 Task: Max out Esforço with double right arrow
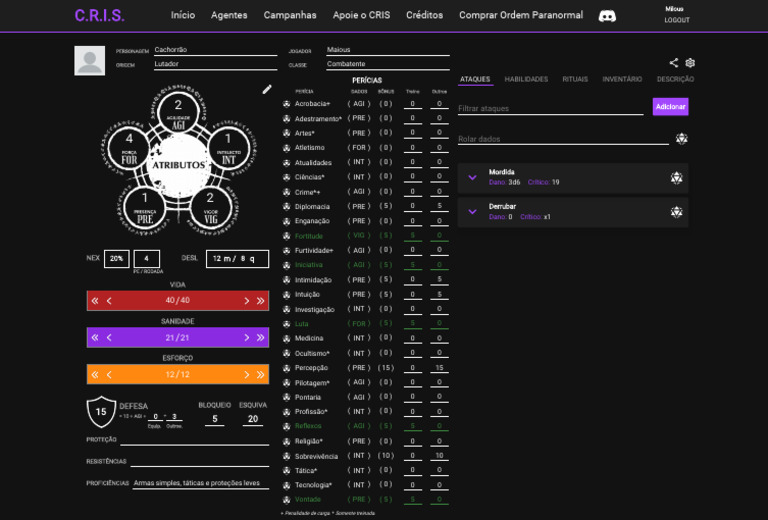261,375
